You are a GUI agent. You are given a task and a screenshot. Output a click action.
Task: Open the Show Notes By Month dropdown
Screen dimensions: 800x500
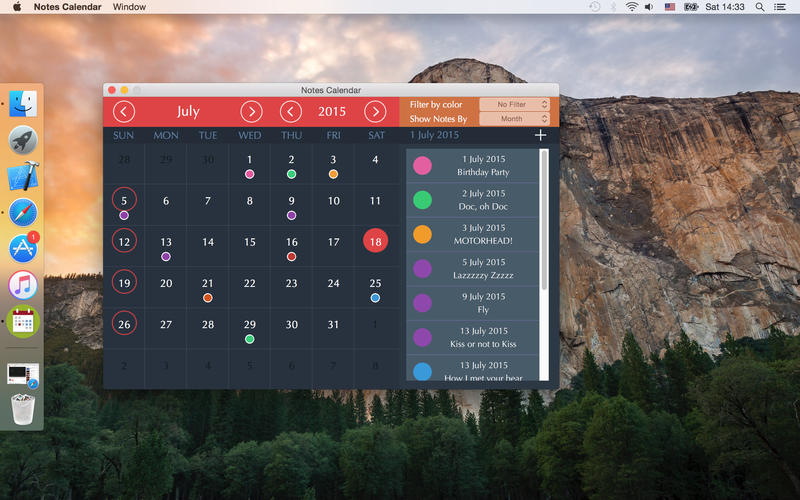514,119
